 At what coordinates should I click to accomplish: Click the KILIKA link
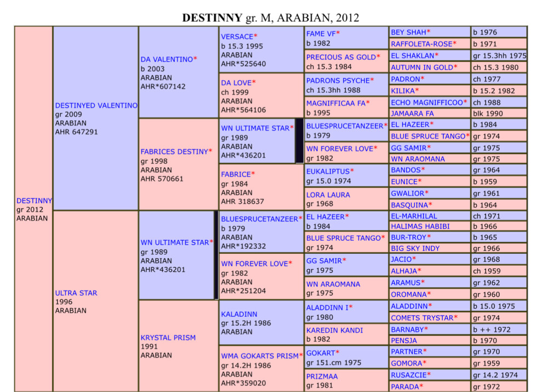(x=403, y=90)
